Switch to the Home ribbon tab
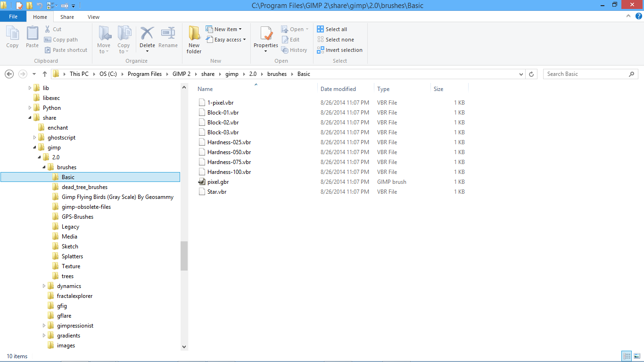 tap(40, 17)
